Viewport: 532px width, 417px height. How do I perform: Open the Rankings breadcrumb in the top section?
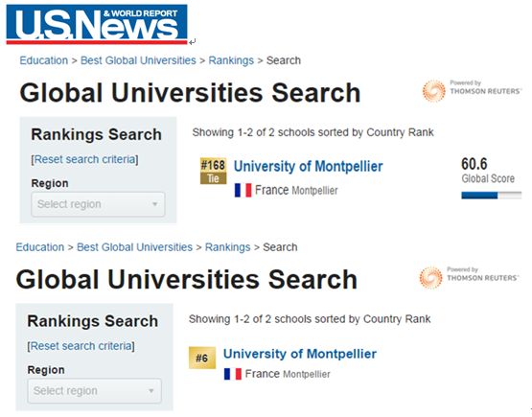pyautogui.click(x=231, y=60)
